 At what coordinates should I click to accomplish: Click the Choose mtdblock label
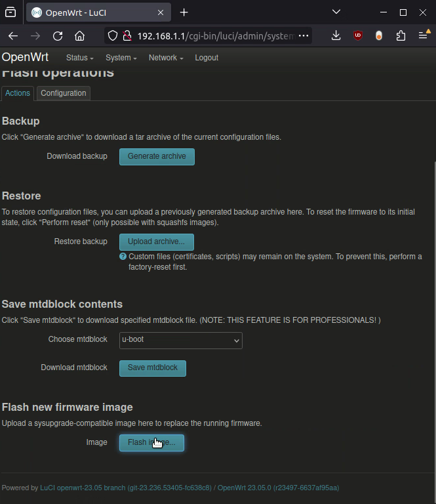[x=78, y=339]
